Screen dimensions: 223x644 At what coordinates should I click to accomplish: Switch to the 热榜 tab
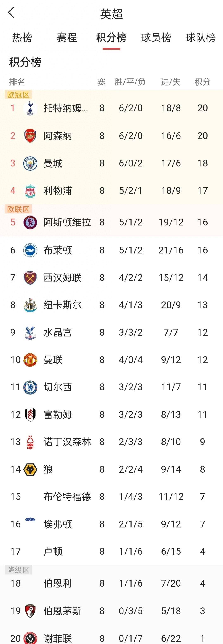[x=22, y=38]
